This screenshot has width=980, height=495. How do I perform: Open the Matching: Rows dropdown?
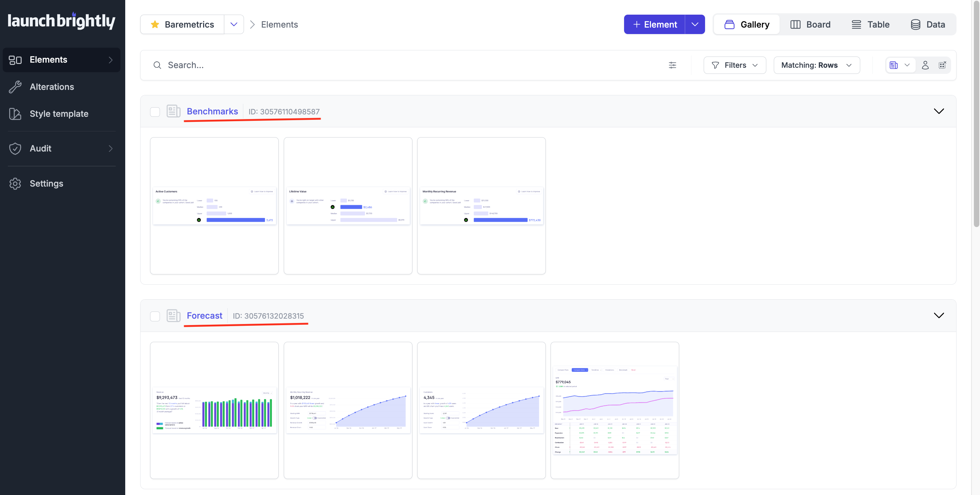[x=816, y=65]
